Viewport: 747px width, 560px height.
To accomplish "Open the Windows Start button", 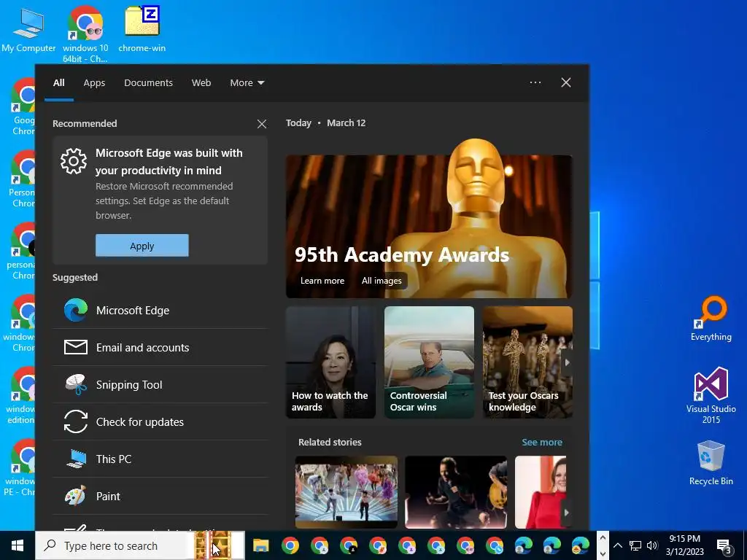I will click(18, 545).
